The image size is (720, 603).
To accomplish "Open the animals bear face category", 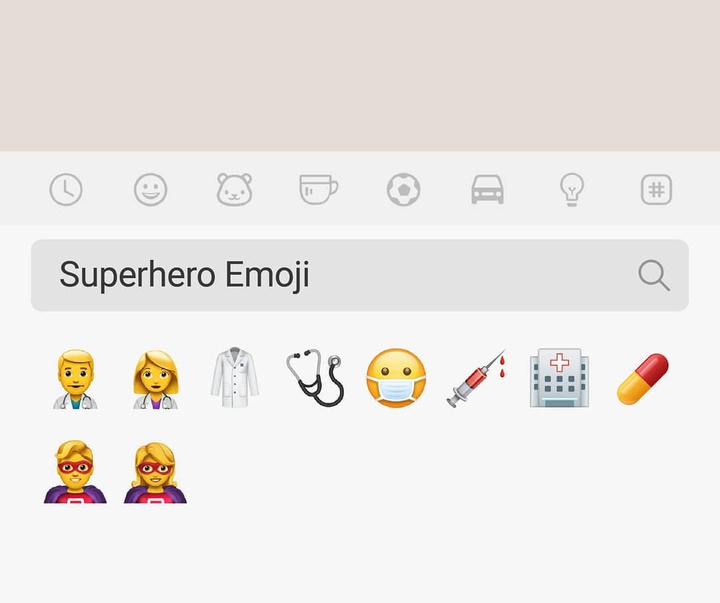I will (235, 189).
